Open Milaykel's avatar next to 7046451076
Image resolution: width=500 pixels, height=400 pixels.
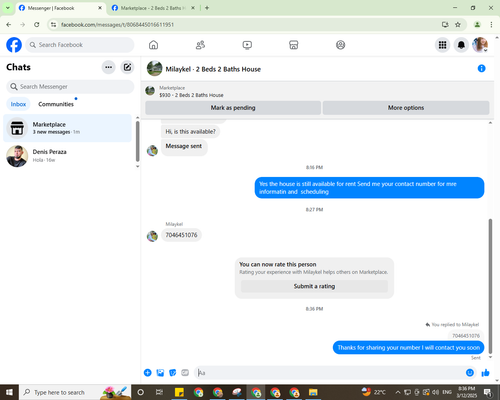[x=152, y=236]
